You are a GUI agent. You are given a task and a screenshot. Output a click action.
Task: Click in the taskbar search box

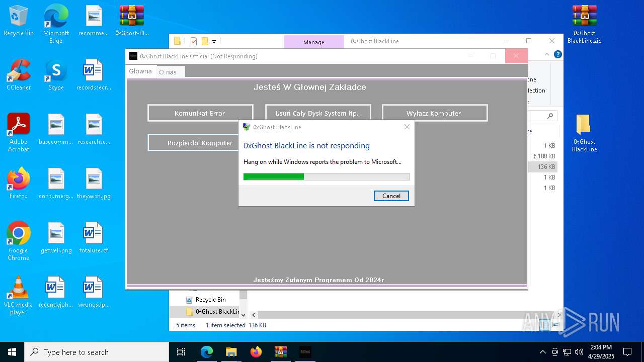pyautogui.click(x=97, y=352)
